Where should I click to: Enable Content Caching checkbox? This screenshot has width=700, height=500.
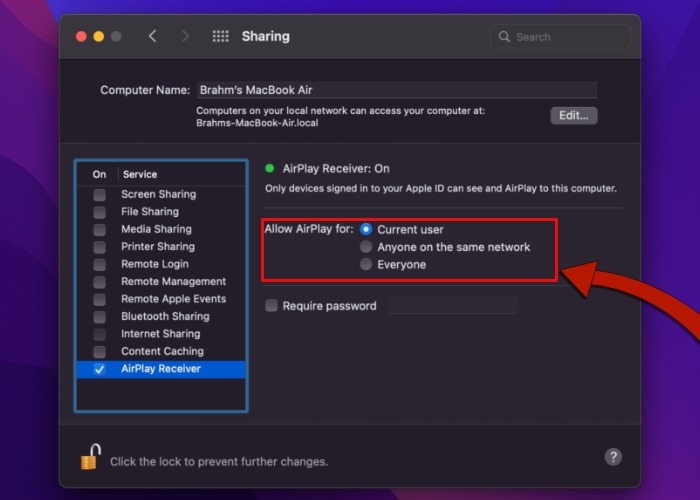pyautogui.click(x=100, y=351)
